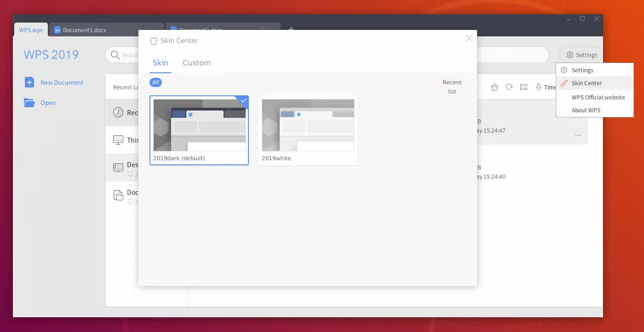Choose the 2019white skin thumbnail
This screenshot has height=332, width=644.
308,130
